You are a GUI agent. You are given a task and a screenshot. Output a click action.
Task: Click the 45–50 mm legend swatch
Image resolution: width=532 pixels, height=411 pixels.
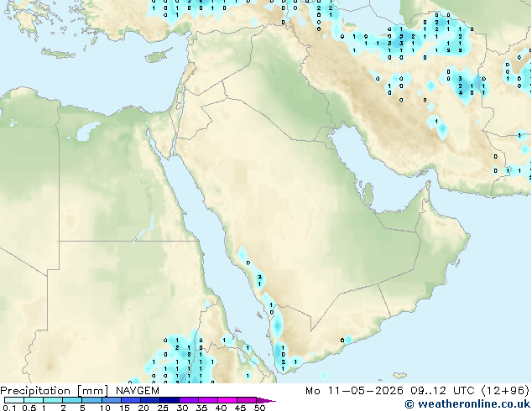tap(247, 400)
